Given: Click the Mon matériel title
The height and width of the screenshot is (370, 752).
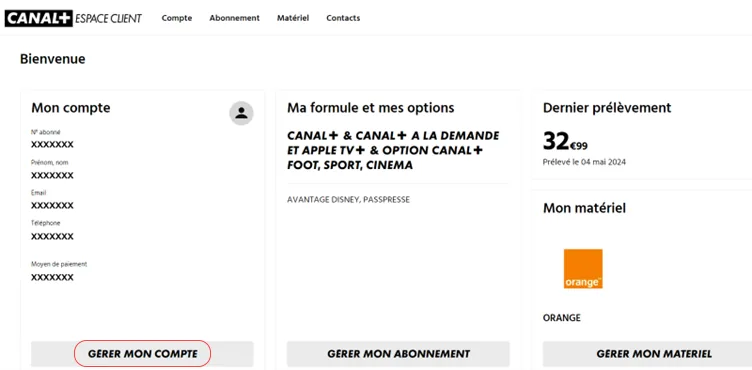Looking at the screenshot, I should (584, 208).
